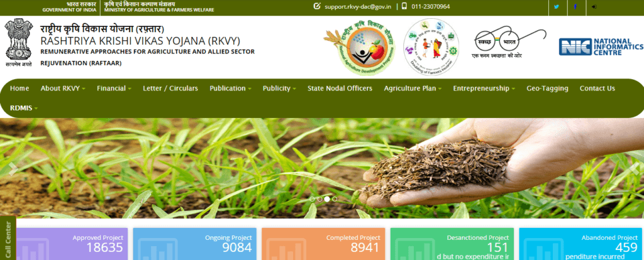Open the Facebook icon in the top bar
Screen dimensions: 644x260
[575, 6]
